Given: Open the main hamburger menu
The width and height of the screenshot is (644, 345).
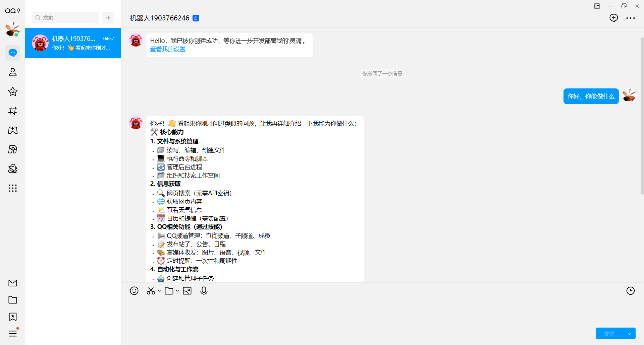Looking at the screenshot, I should tap(13, 334).
